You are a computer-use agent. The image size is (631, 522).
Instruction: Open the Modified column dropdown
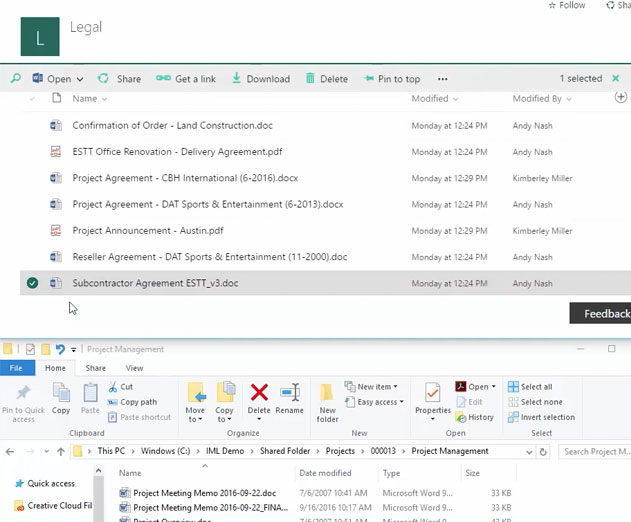pyautogui.click(x=456, y=99)
